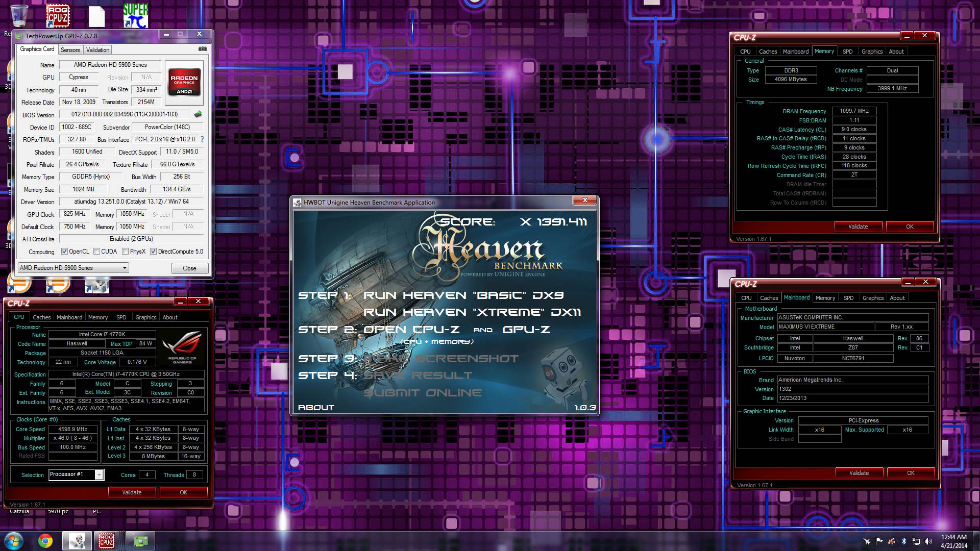
Task: Open the Windows Start button
Action: (x=13, y=540)
